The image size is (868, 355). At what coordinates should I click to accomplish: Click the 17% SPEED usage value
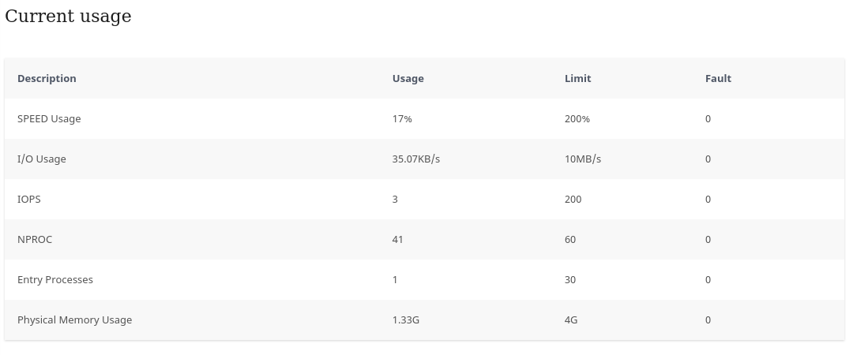(403, 119)
